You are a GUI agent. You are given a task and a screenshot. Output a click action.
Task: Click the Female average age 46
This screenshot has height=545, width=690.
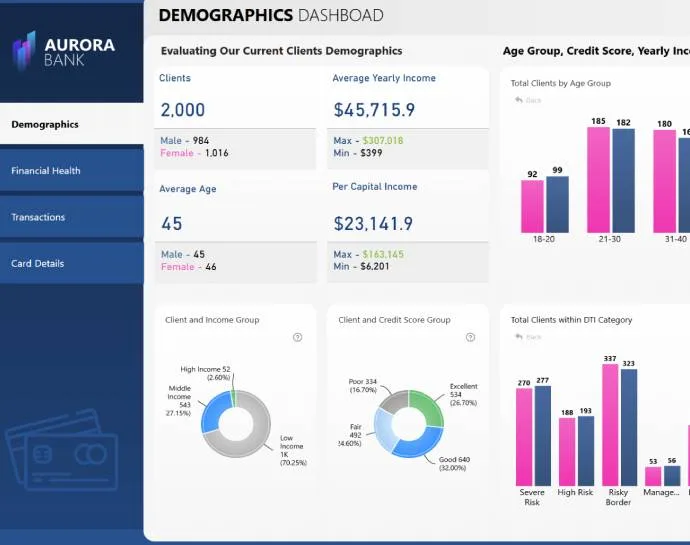coord(211,266)
